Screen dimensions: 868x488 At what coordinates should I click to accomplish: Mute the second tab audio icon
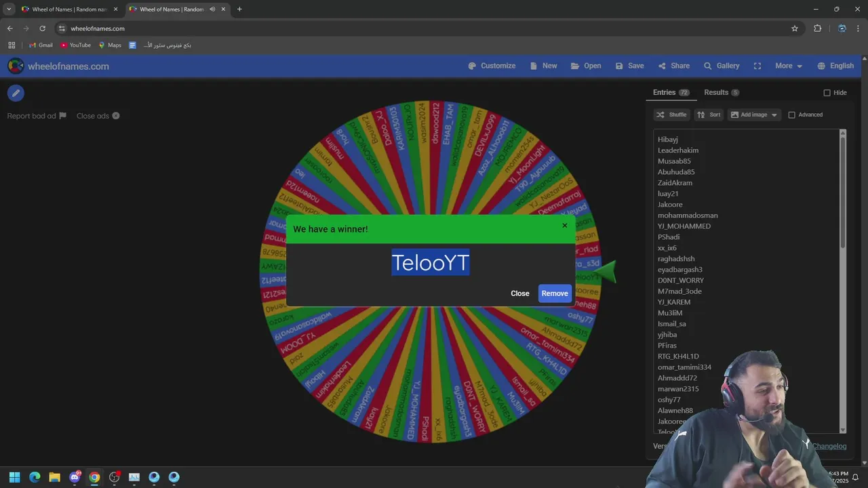pyautogui.click(x=212, y=9)
